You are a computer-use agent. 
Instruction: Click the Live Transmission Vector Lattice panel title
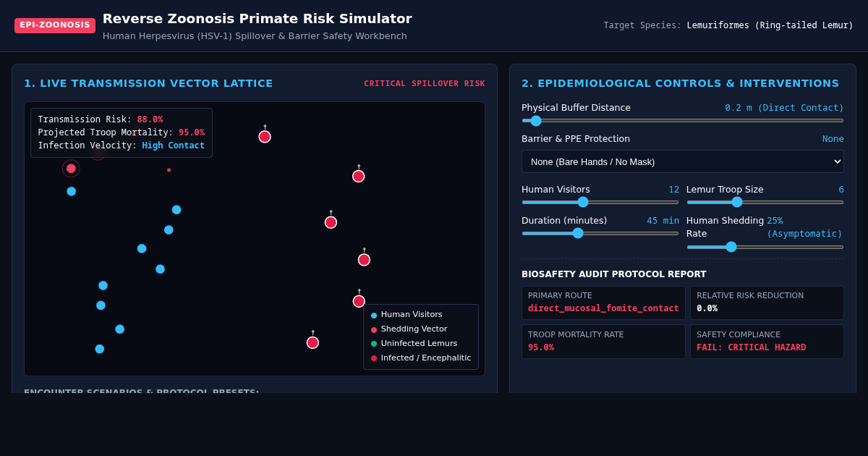(148, 83)
